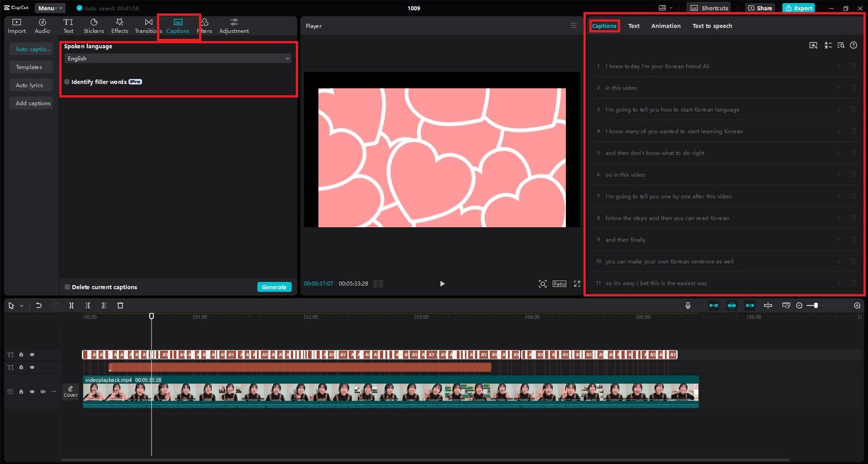Open the Text to speech tab
Image resolution: width=868 pixels, height=464 pixels.
pyautogui.click(x=712, y=26)
